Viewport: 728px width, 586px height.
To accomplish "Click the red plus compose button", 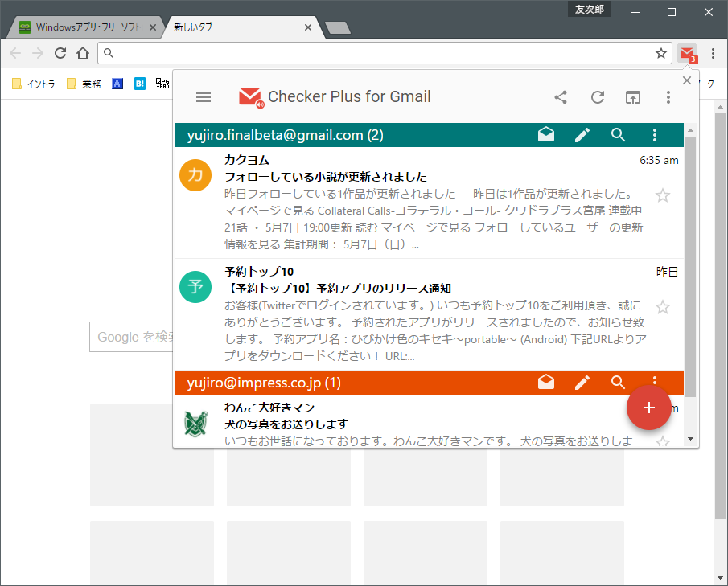I will click(x=648, y=408).
